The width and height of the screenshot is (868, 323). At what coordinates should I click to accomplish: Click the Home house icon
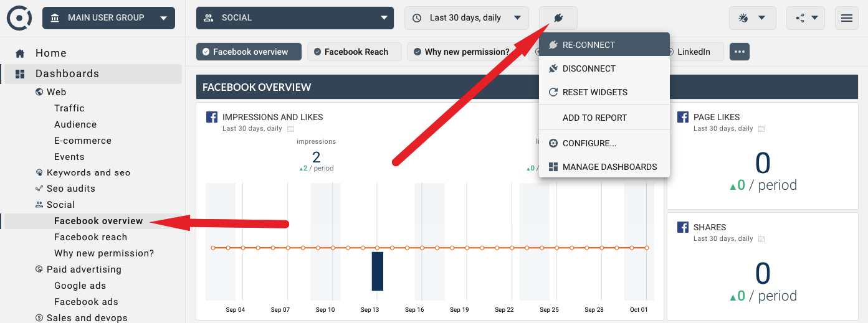(x=20, y=54)
